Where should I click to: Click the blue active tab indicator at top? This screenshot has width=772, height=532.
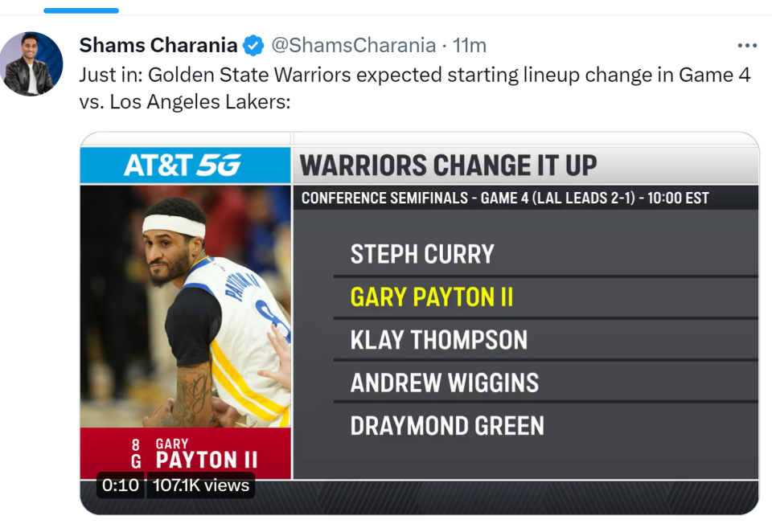[81, 10]
